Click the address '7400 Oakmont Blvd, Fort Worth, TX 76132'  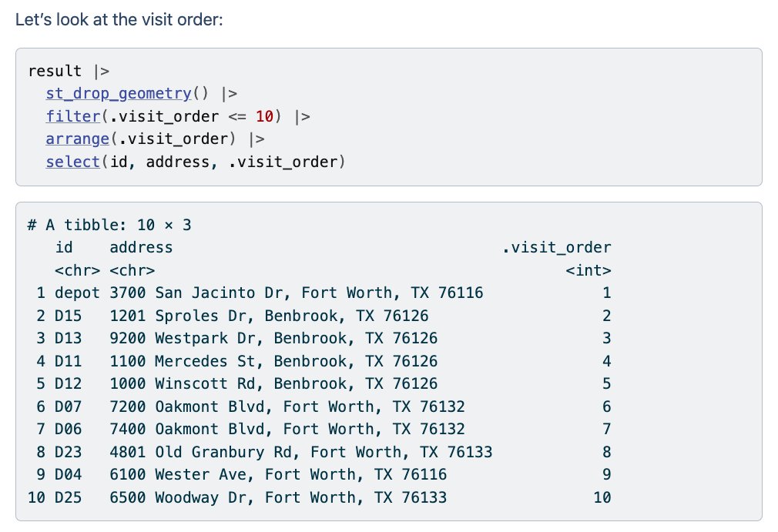click(x=287, y=429)
